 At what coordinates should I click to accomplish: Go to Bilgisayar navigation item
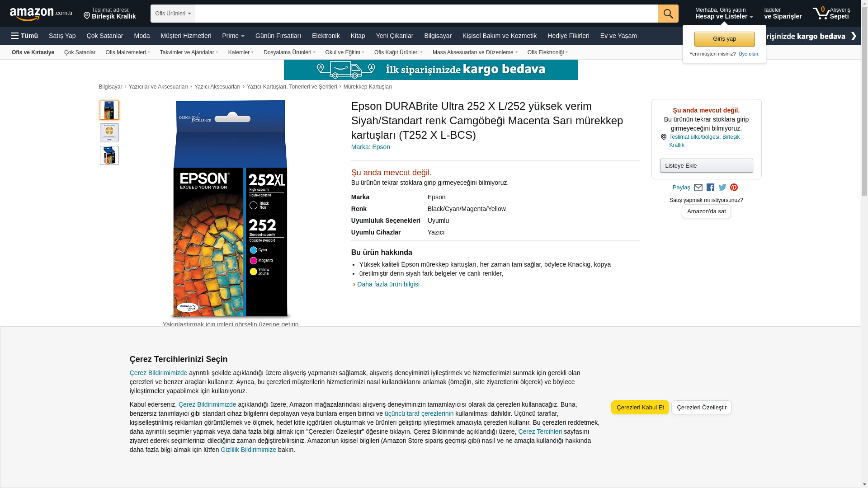pos(437,36)
